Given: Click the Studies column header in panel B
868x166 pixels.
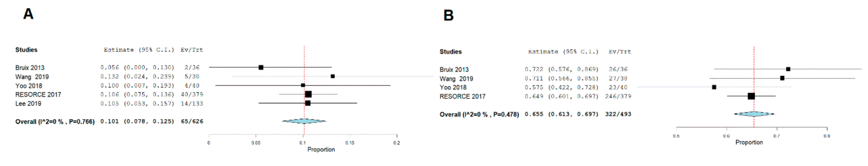Looking at the screenshot, I should click(451, 52).
